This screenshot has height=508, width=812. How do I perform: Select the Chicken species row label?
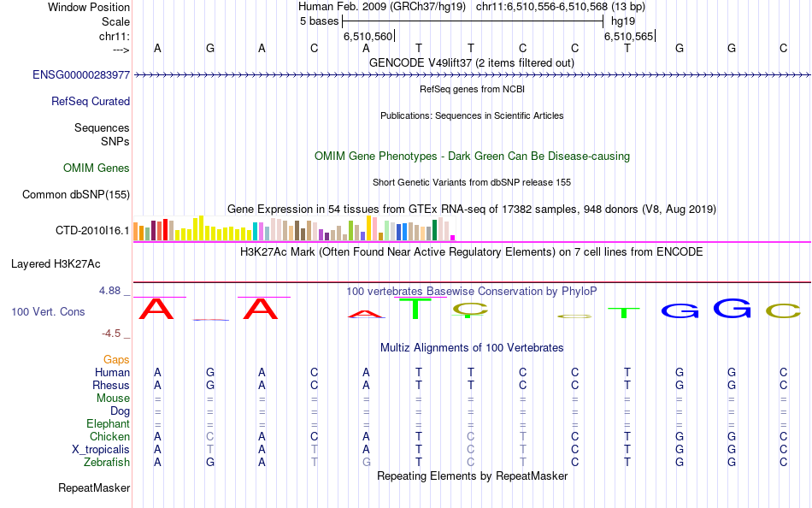click(109, 437)
